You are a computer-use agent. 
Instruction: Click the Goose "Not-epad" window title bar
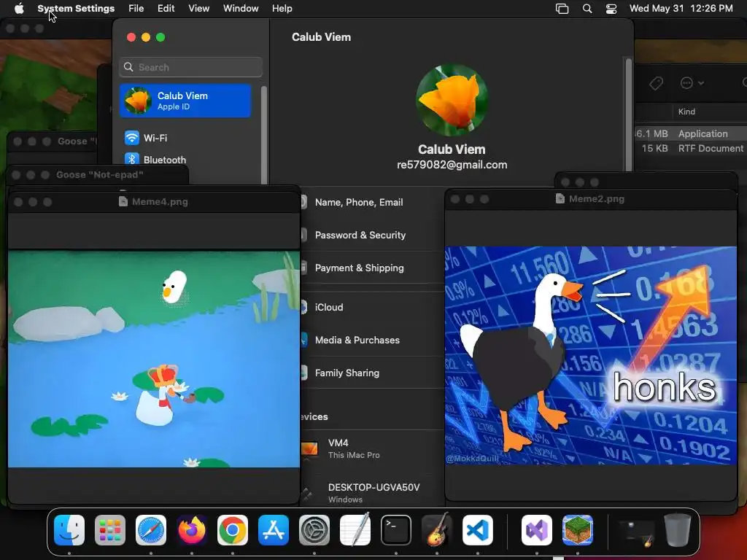(99, 175)
